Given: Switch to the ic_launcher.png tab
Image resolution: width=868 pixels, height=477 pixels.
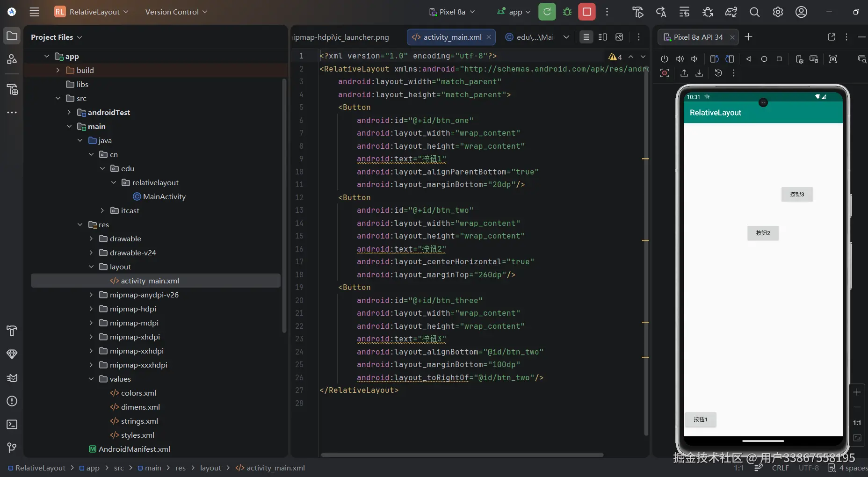Looking at the screenshot, I should coord(341,37).
